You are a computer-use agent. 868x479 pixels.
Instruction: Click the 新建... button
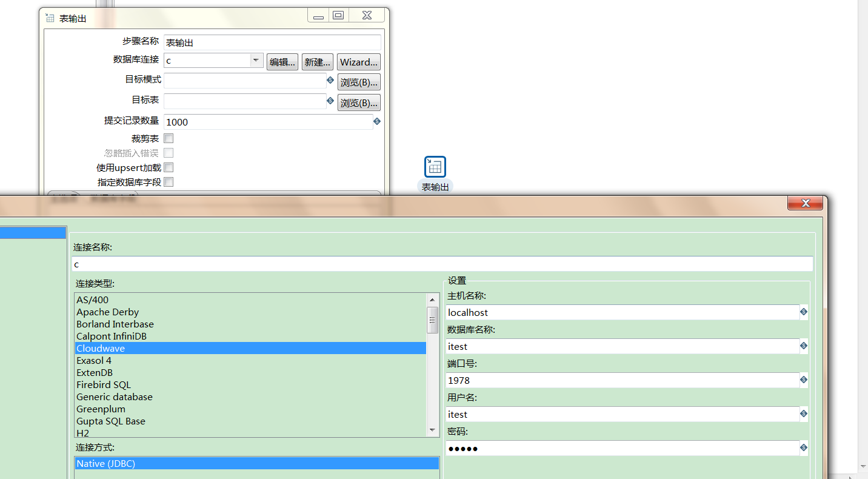coord(318,62)
